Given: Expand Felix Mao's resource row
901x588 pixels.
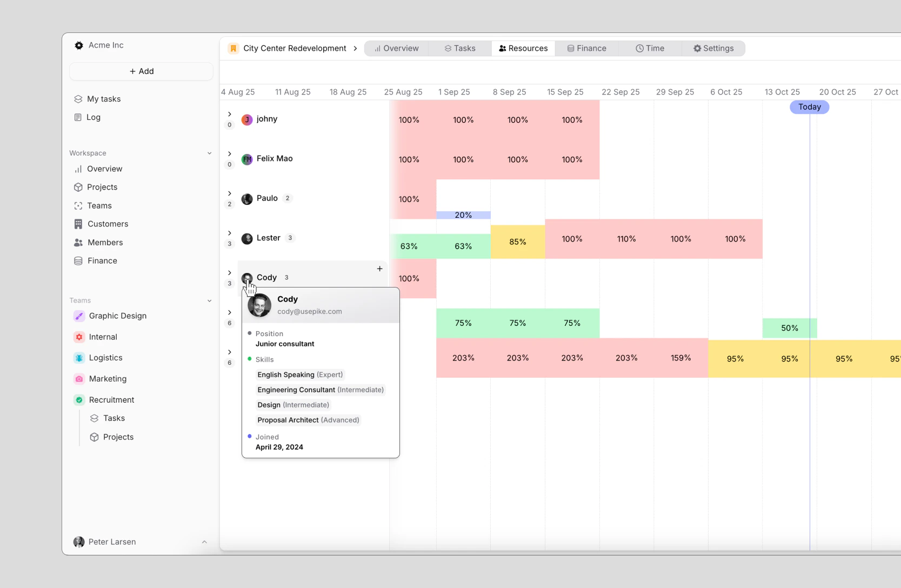Looking at the screenshot, I should pos(230,153).
